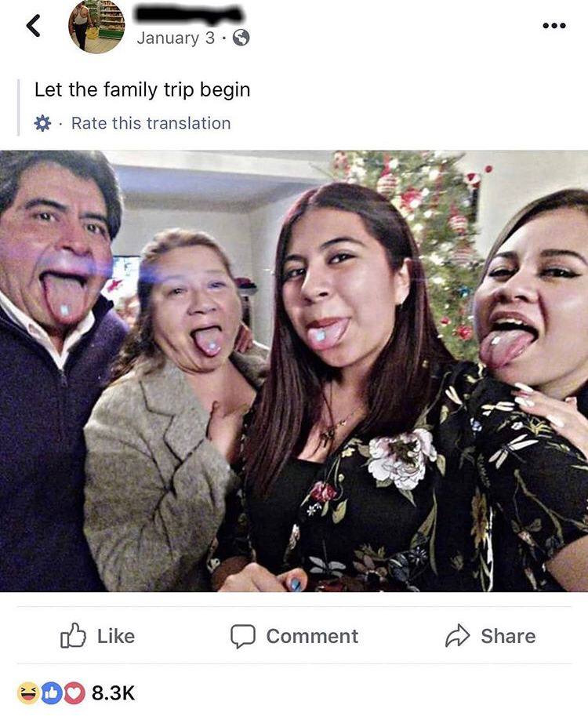This screenshot has height=716, width=588.
Task: Click the Share button label
Action: pos(508,636)
